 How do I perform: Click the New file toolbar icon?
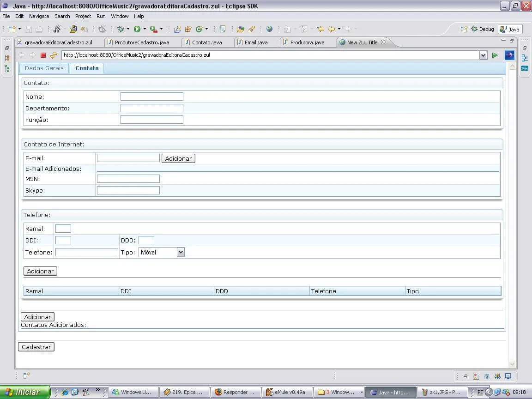(12, 29)
